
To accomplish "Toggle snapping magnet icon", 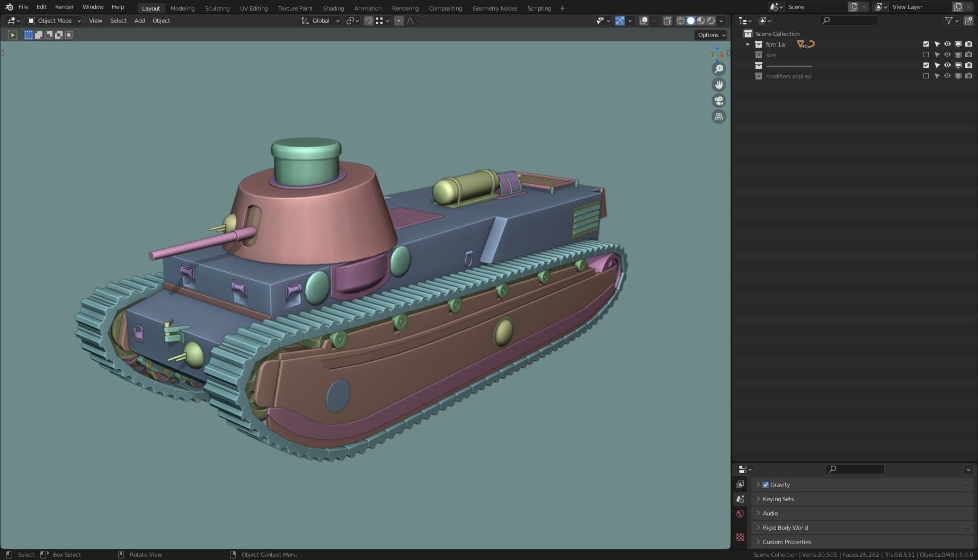I will click(x=369, y=21).
